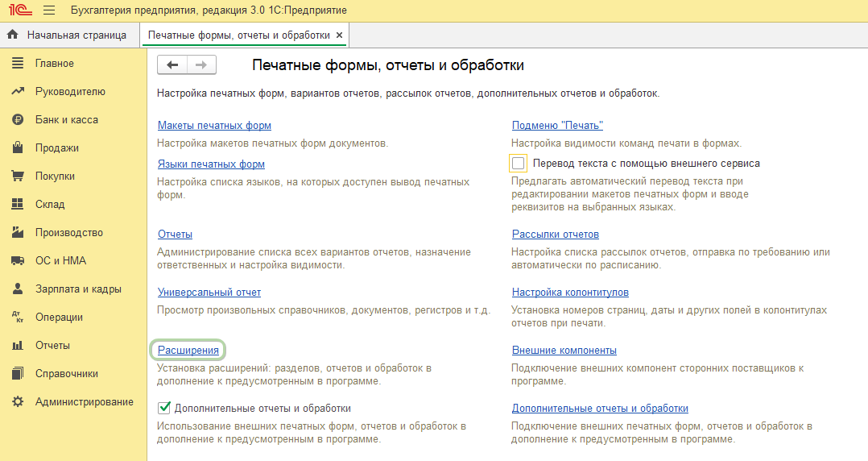Click the Руководителю chart icon
Image resolution: width=868 pixels, height=461 pixels.
18,91
